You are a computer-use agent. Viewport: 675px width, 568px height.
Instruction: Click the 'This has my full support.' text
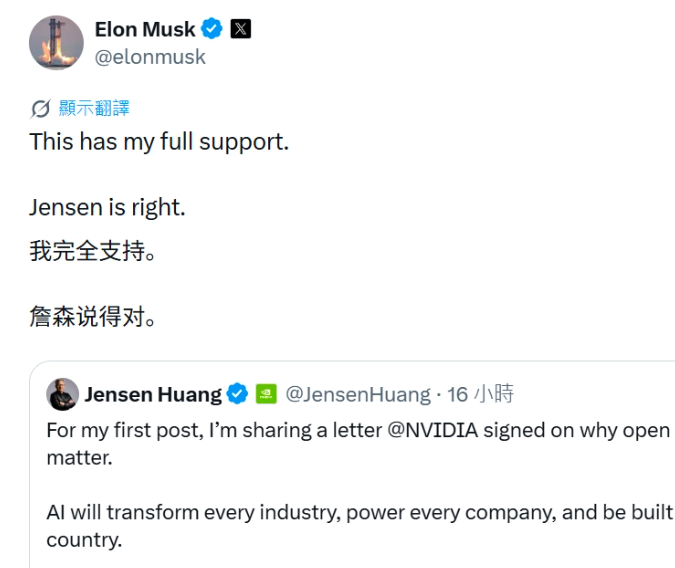159,142
